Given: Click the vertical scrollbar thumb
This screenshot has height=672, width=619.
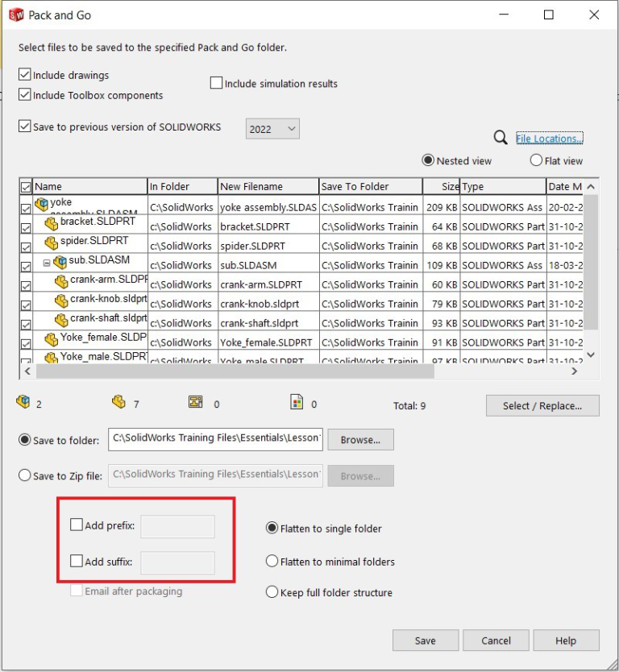Looking at the screenshot, I should 591,261.
